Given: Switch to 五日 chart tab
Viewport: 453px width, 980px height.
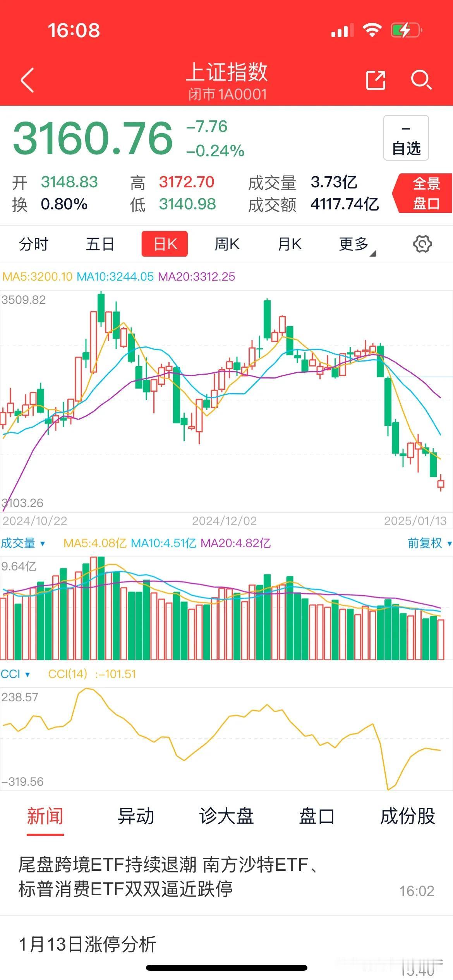Looking at the screenshot, I should pyautogui.click(x=100, y=244).
